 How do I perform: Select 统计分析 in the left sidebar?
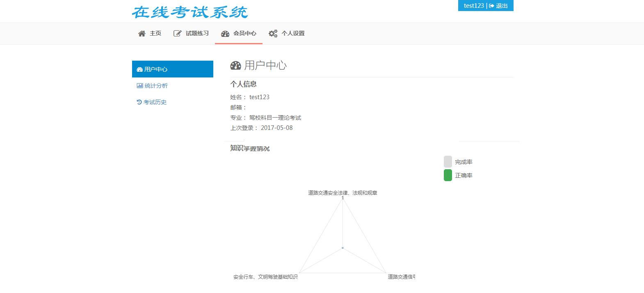[x=156, y=86]
